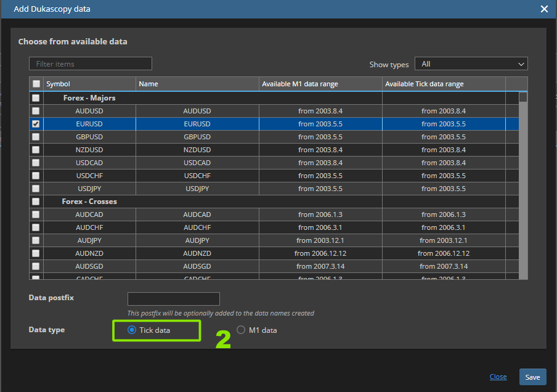
Task: Tick the AUDJPY row checkbox
Action: 36,240
